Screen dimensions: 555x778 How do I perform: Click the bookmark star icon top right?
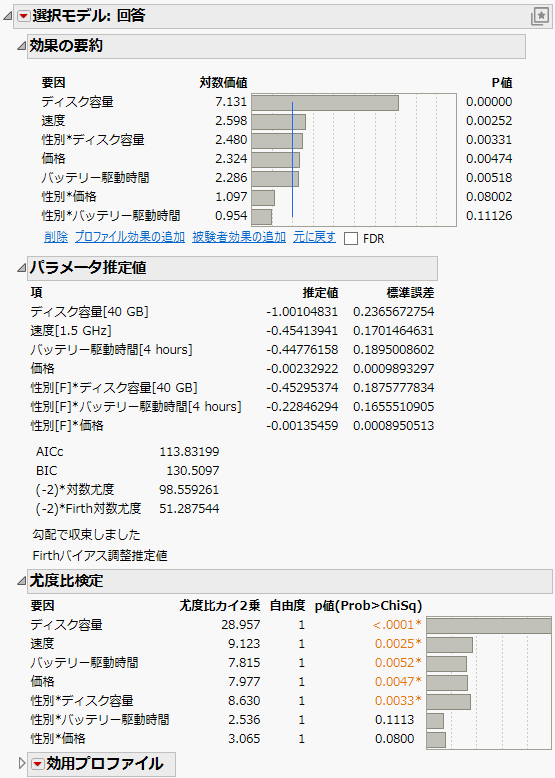(x=540, y=16)
